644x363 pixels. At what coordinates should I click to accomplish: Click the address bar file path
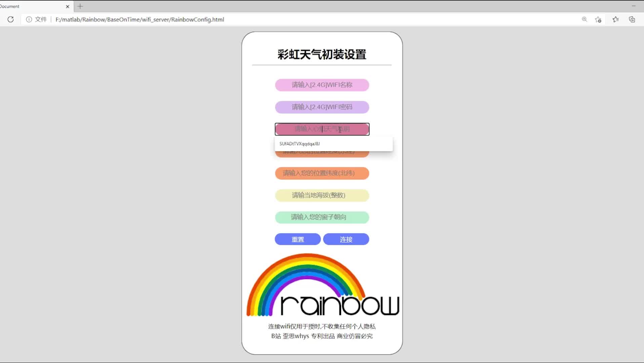tap(140, 19)
